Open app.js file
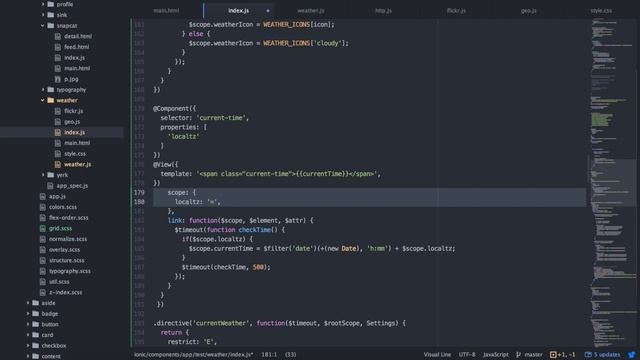This screenshot has width=640, height=360. pyautogui.click(x=57, y=196)
